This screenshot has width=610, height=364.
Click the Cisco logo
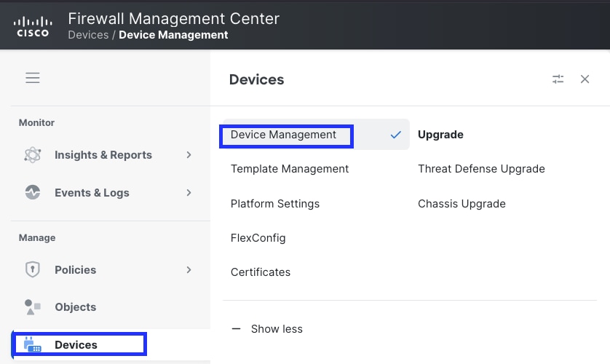click(33, 27)
